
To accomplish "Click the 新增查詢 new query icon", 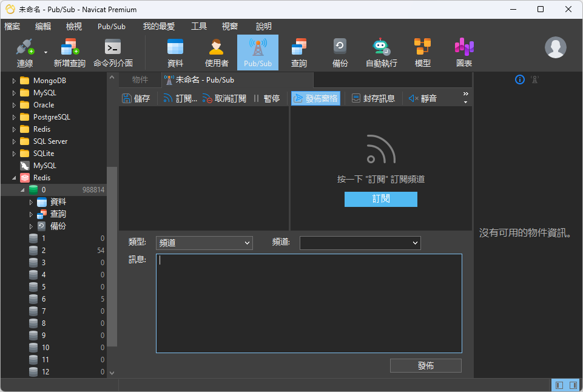I will [70, 52].
